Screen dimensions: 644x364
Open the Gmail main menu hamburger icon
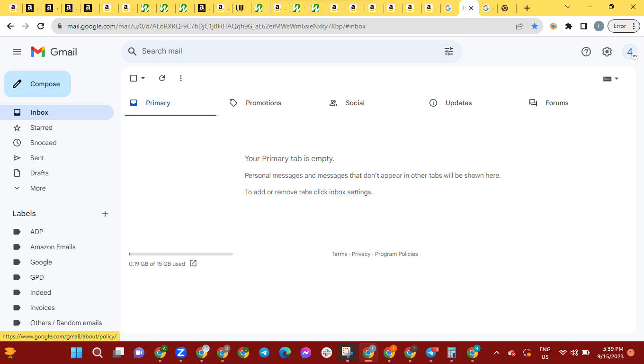tap(17, 52)
